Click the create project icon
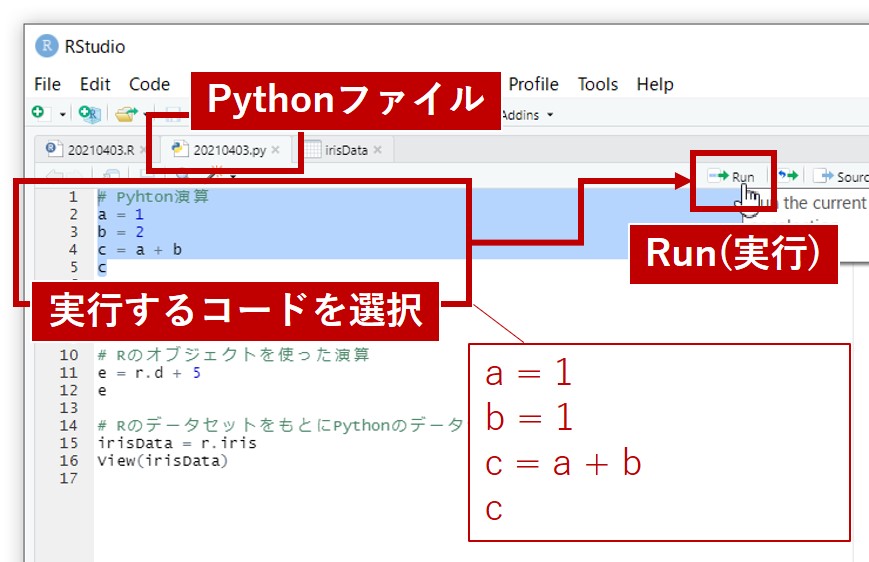The image size is (869, 562). click(x=89, y=114)
